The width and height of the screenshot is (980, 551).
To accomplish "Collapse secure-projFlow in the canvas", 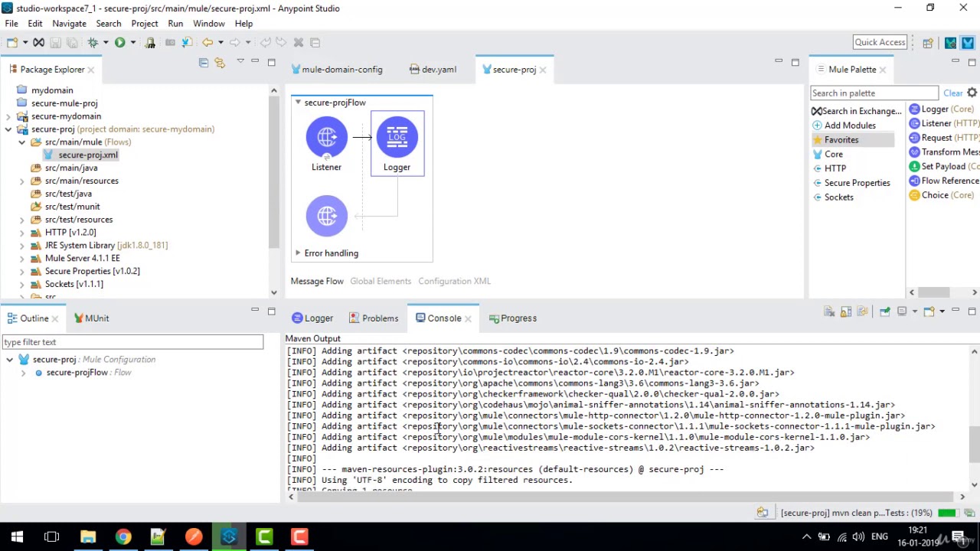I will point(298,103).
